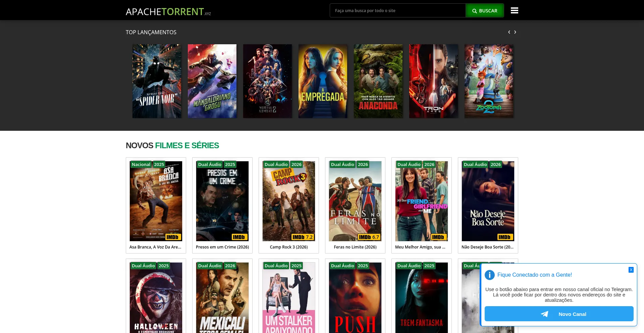Click Dual Áudio tag on Mexicali poster
Image resolution: width=644 pixels, height=333 pixels.
tap(210, 266)
